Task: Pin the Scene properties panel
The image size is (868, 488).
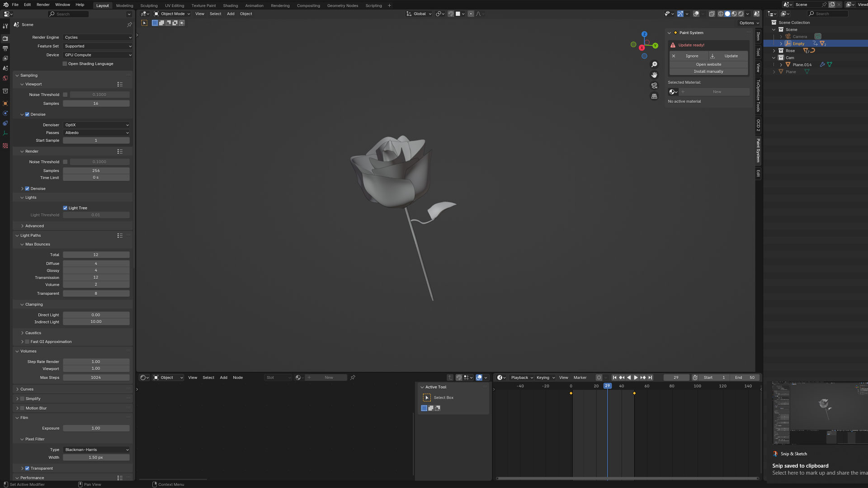Action: pyautogui.click(x=130, y=25)
